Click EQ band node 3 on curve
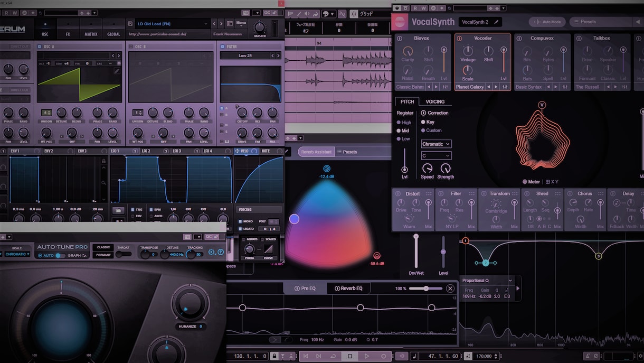 (599, 256)
